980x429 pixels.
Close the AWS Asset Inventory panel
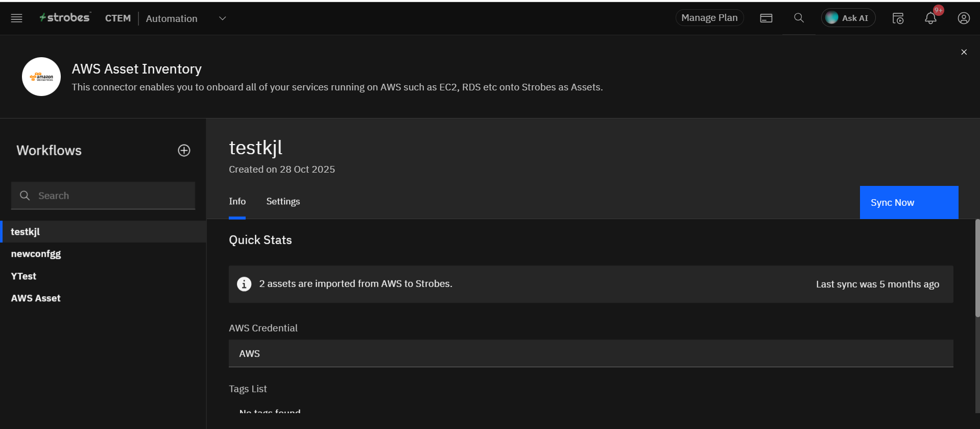964,52
